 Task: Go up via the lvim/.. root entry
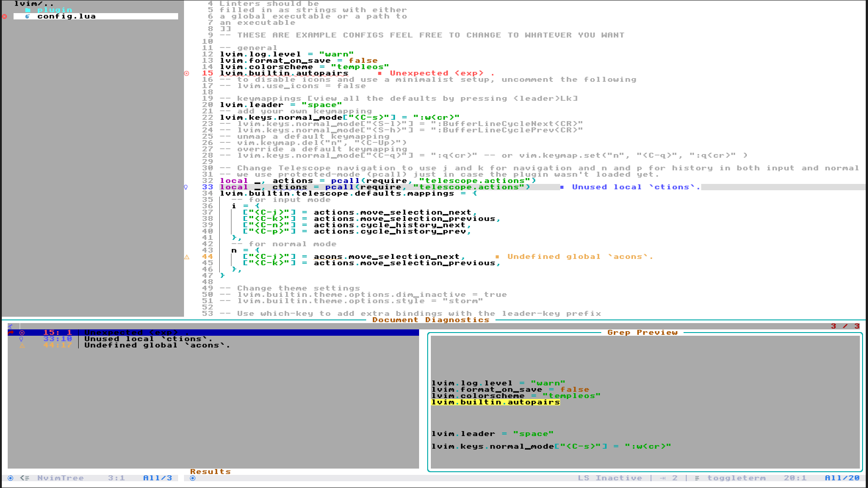tap(34, 4)
